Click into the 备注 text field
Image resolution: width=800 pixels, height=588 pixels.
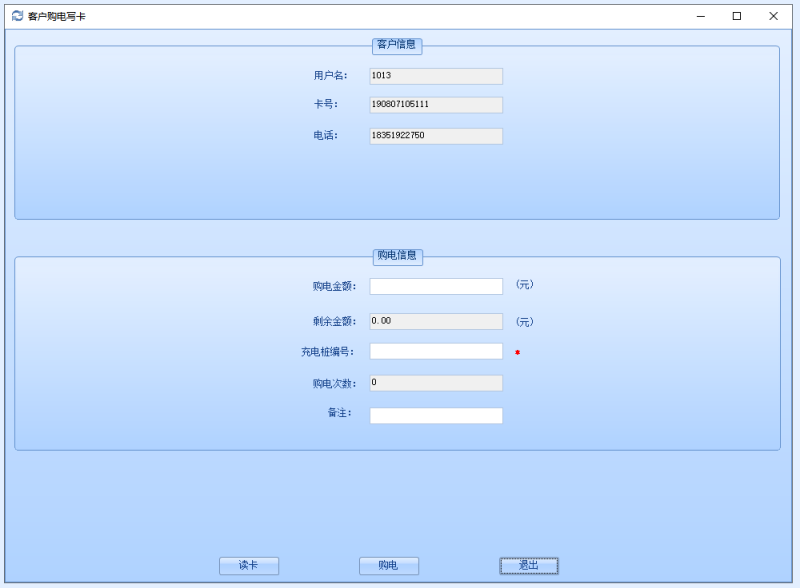coord(436,416)
